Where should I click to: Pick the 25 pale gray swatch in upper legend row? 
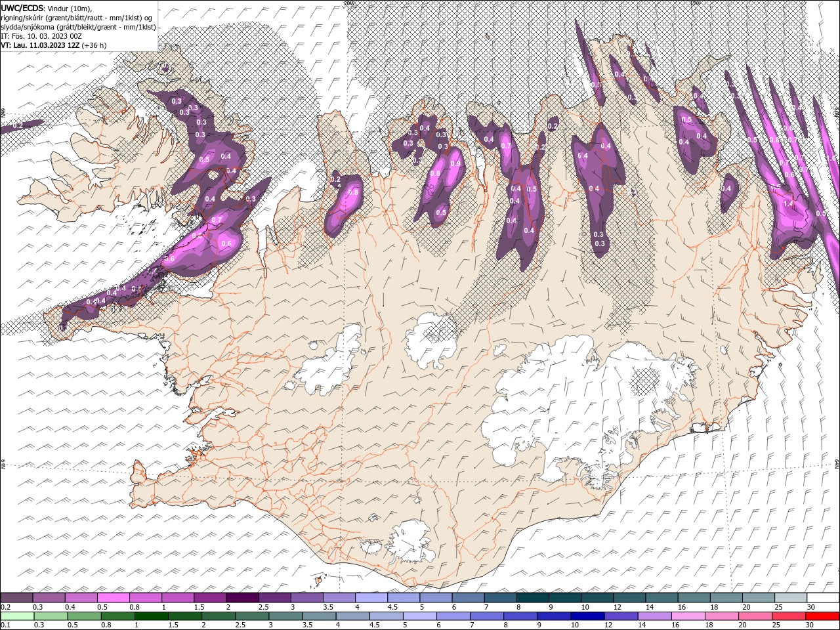tap(790, 598)
